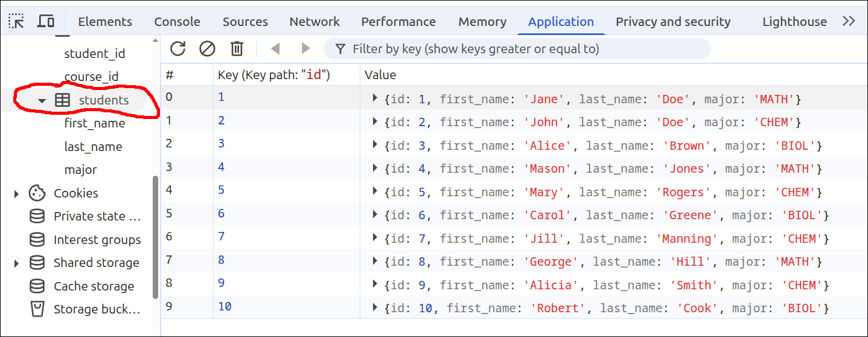Click the clear object store icon
Screen dimensions: 868x337
click(x=207, y=48)
